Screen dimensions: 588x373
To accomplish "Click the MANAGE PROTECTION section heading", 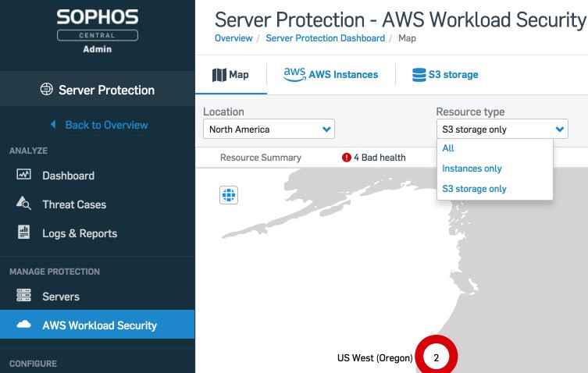I will point(55,272).
